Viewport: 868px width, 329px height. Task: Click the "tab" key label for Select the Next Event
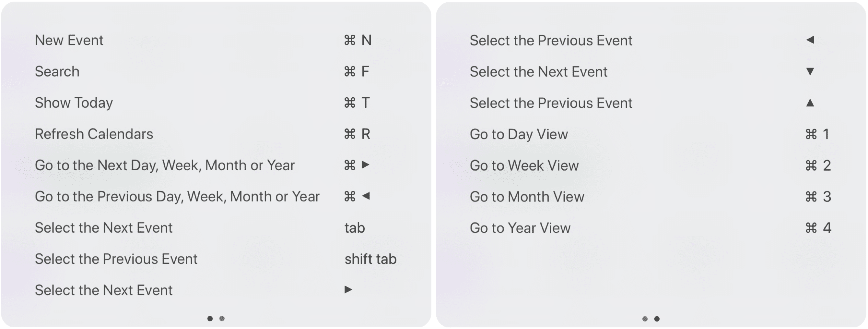355,228
